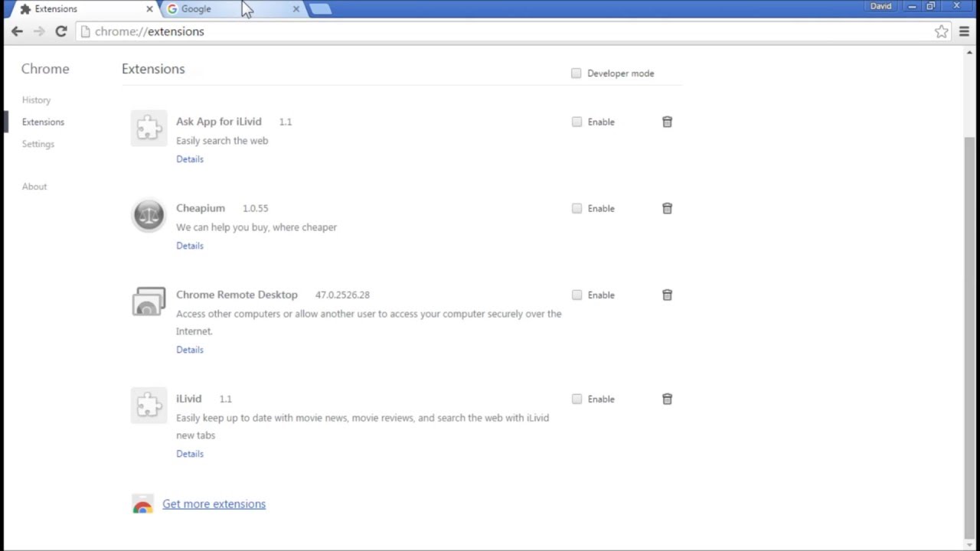Open History in the sidebar
The height and width of the screenshot is (551, 980).
36,100
